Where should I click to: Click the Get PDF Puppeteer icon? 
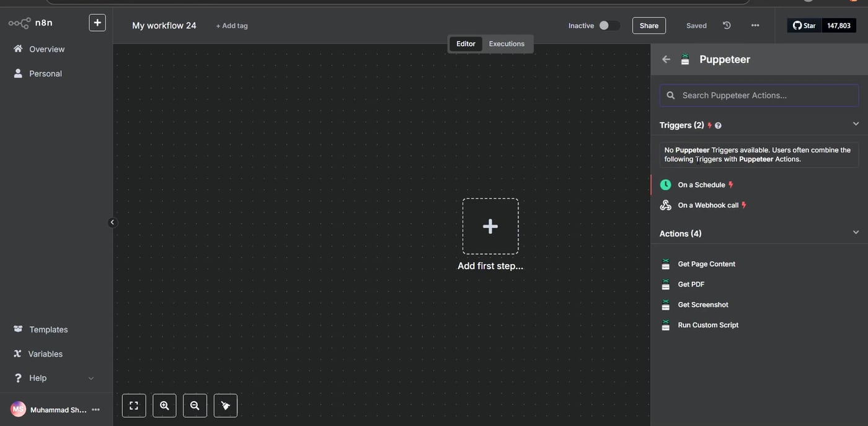(x=665, y=285)
